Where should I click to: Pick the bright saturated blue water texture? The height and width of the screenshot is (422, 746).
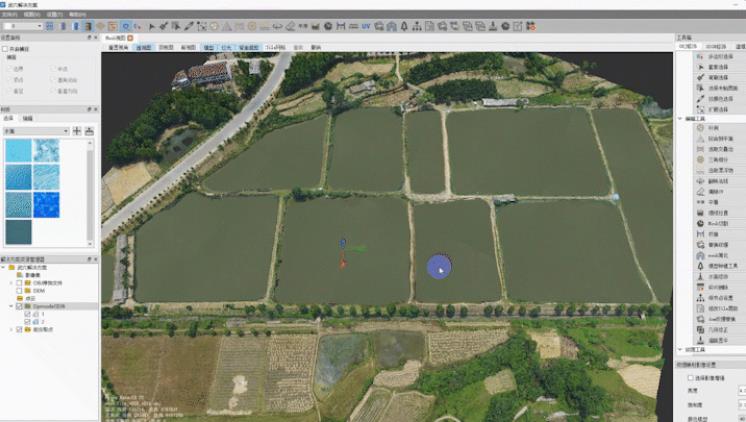pos(47,205)
